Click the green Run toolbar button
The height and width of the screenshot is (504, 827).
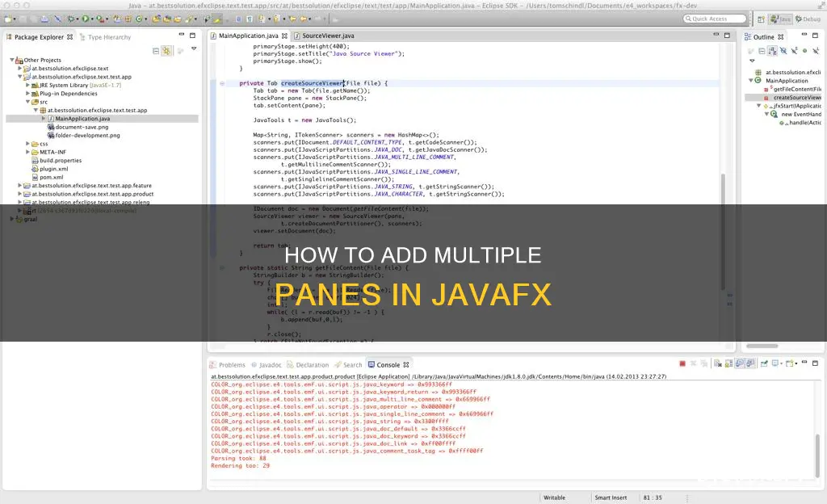(x=85, y=19)
